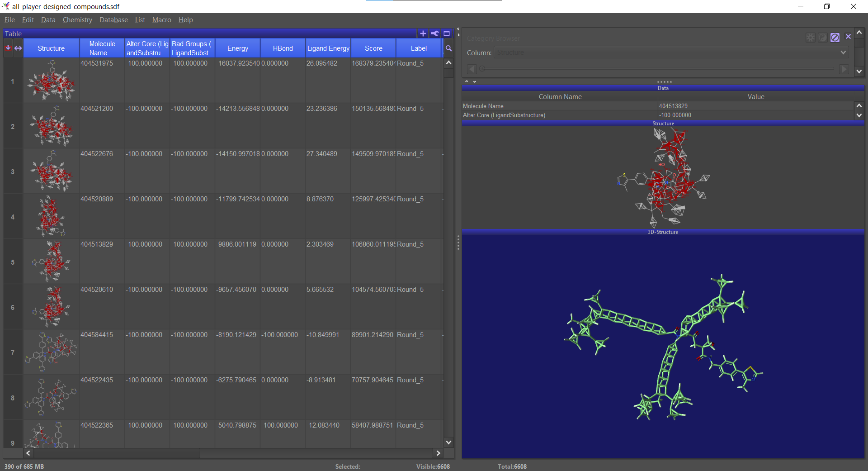Image resolution: width=868 pixels, height=471 pixels.
Task: Click the red down-arrow icon left of Structure
Action: (8, 48)
